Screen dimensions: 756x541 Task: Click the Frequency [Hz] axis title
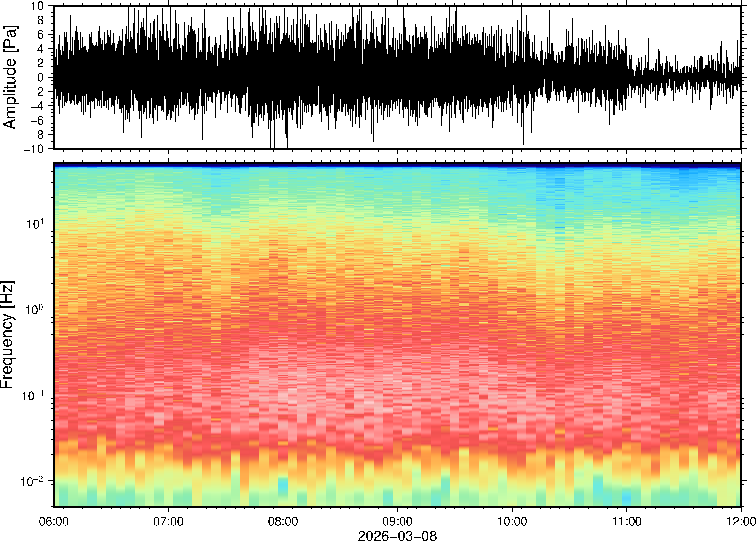[x=7, y=335]
